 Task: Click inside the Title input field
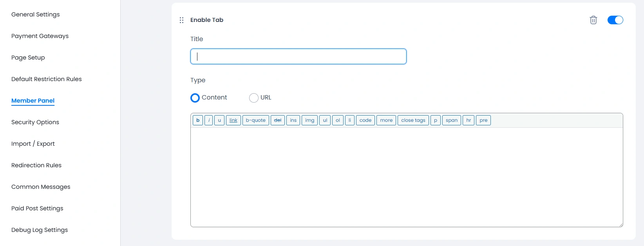pyautogui.click(x=298, y=56)
